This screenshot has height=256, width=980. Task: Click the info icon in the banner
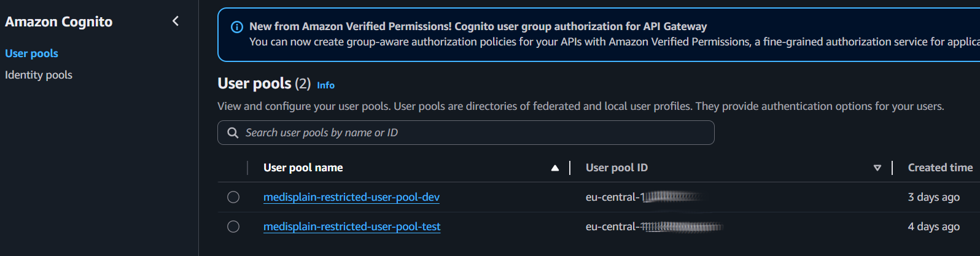(236, 27)
